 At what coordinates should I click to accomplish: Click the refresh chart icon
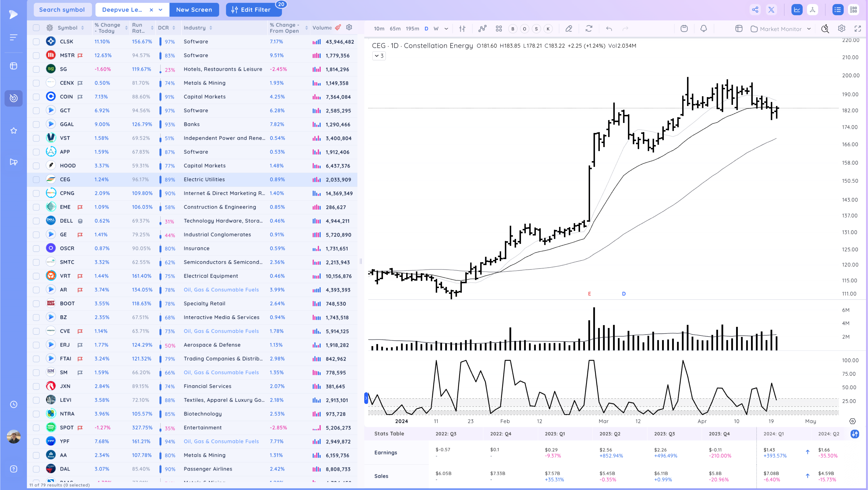tap(589, 29)
